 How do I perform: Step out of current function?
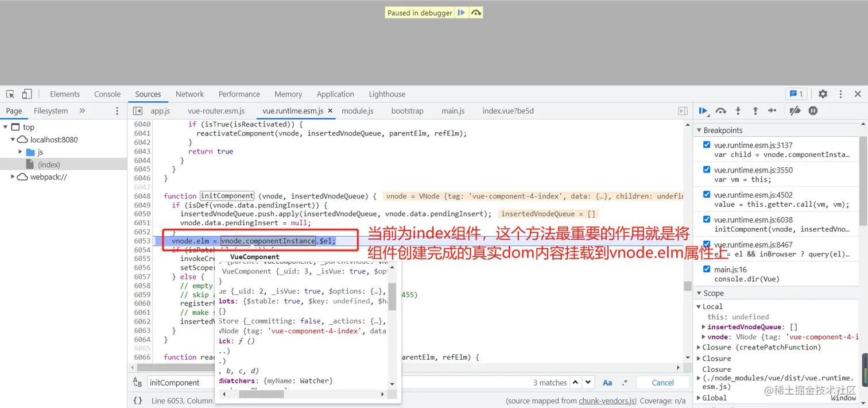click(755, 111)
